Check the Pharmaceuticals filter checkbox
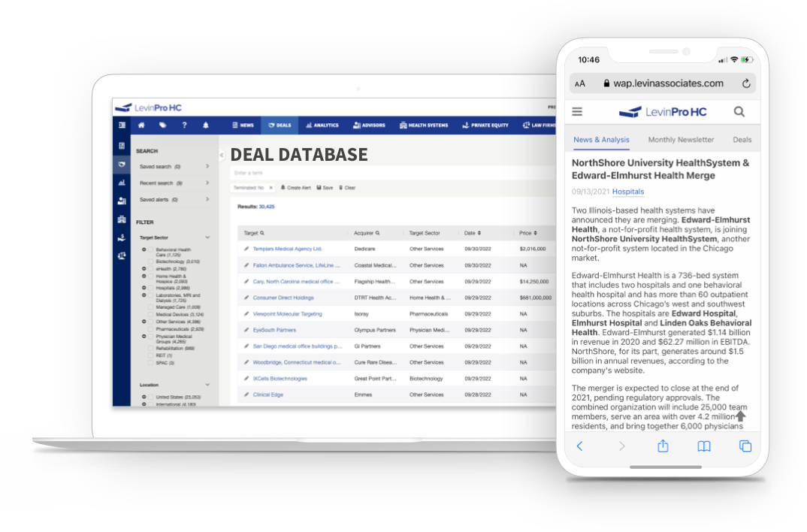 151,329
